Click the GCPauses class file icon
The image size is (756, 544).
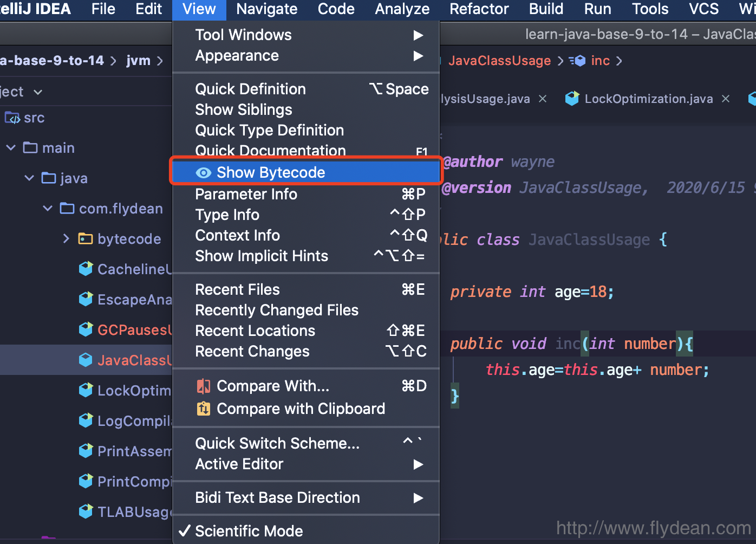pos(86,329)
